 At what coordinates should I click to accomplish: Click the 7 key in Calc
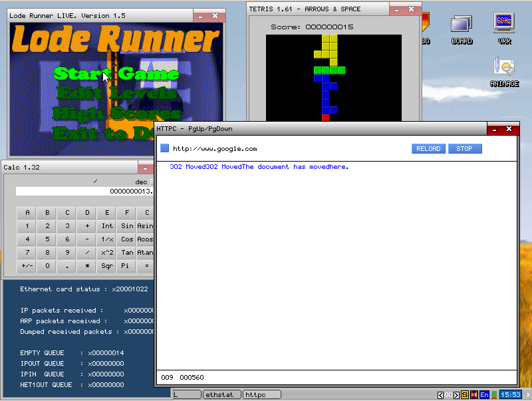click(27, 253)
